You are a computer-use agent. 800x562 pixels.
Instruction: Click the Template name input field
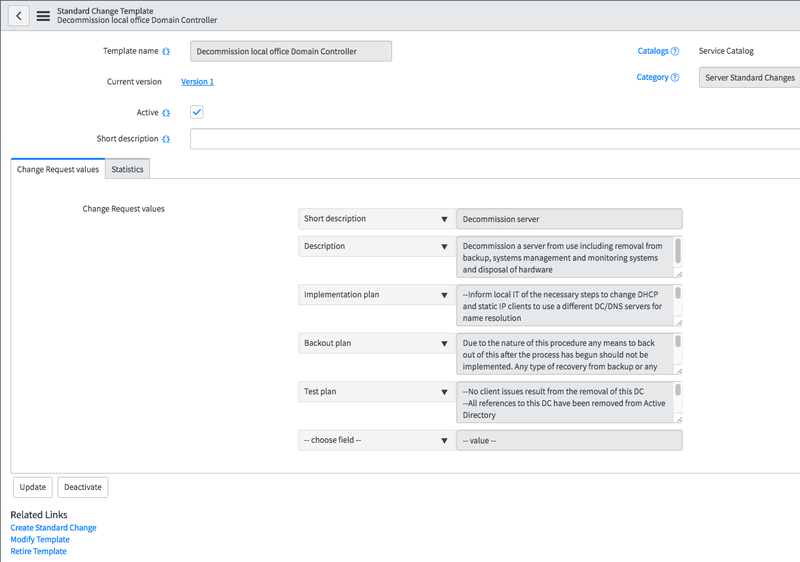click(291, 52)
